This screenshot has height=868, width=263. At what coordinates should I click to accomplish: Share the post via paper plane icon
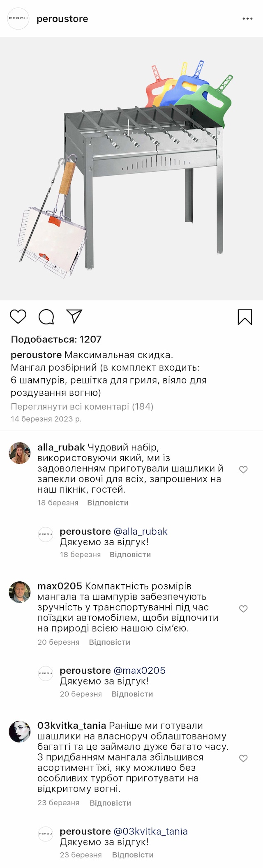click(74, 316)
